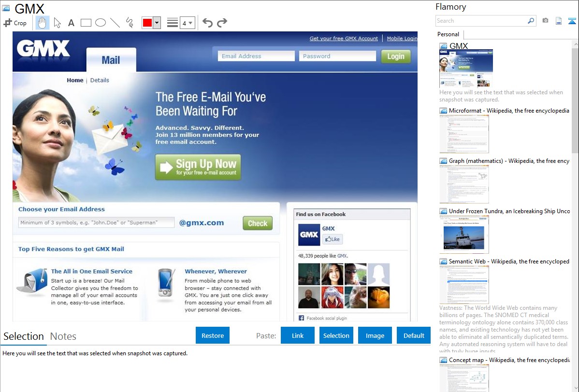Screen dimensions: 579x392
Task: Click the icon beside Concept map title
Action: pyautogui.click(x=443, y=360)
